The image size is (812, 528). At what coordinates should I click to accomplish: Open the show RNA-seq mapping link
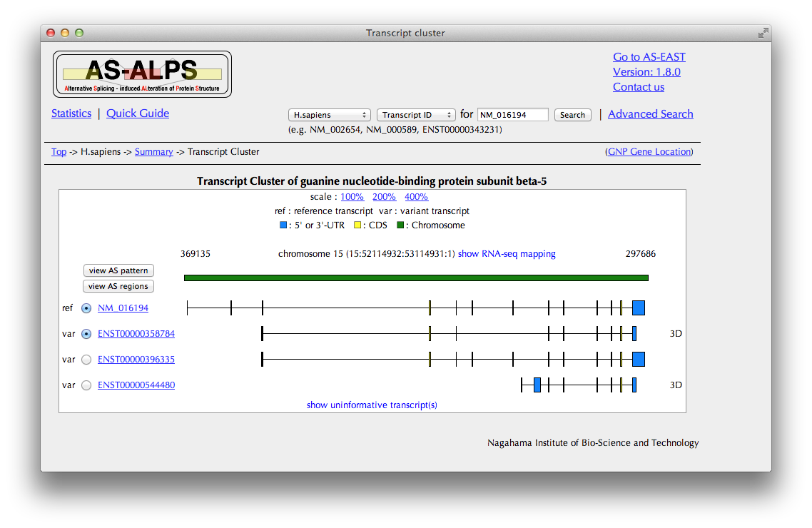coord(507,254)
